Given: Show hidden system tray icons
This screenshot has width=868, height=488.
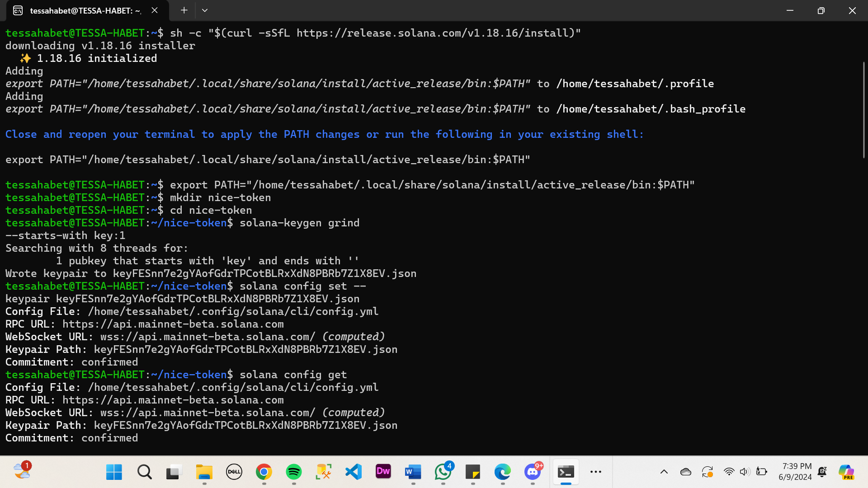Looking at the screenshot, I should click(664, 472).
